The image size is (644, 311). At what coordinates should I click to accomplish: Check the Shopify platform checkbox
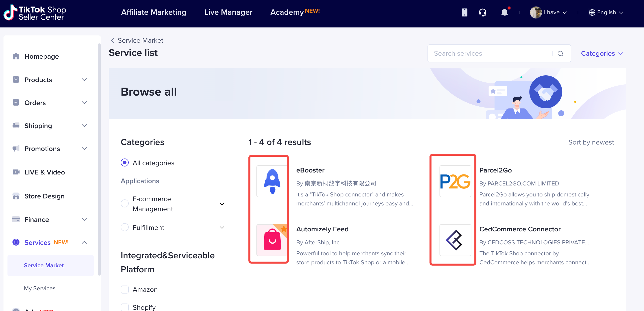pos(124,307)
